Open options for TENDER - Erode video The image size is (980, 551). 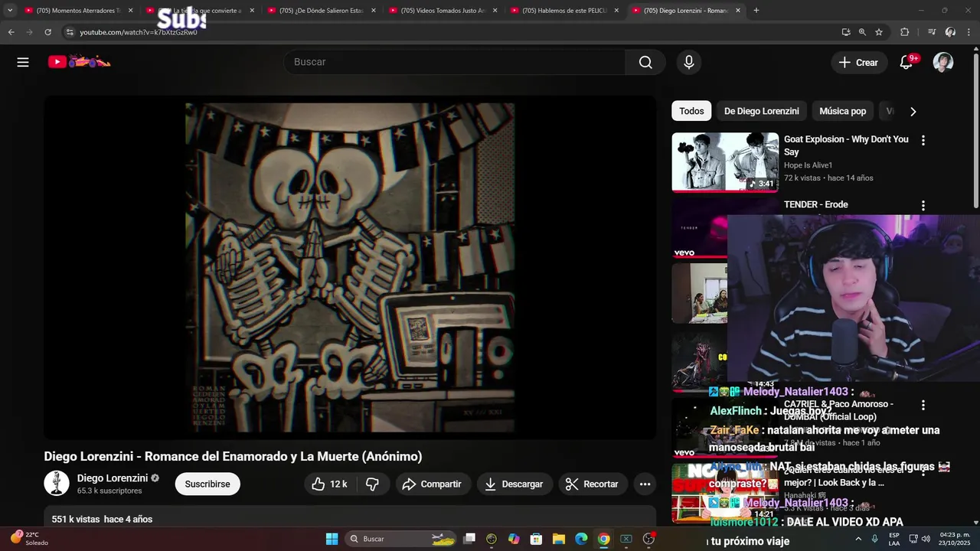coord(923,206)
